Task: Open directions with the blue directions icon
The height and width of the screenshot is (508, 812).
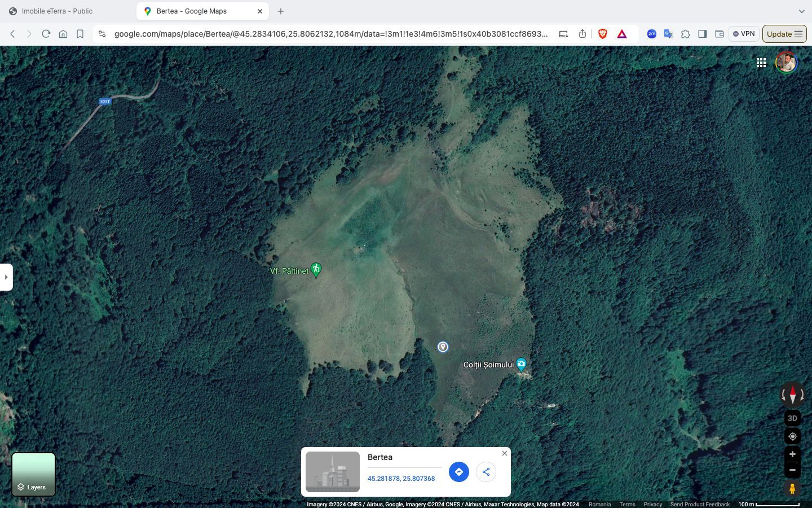Action: coord(458,472)
